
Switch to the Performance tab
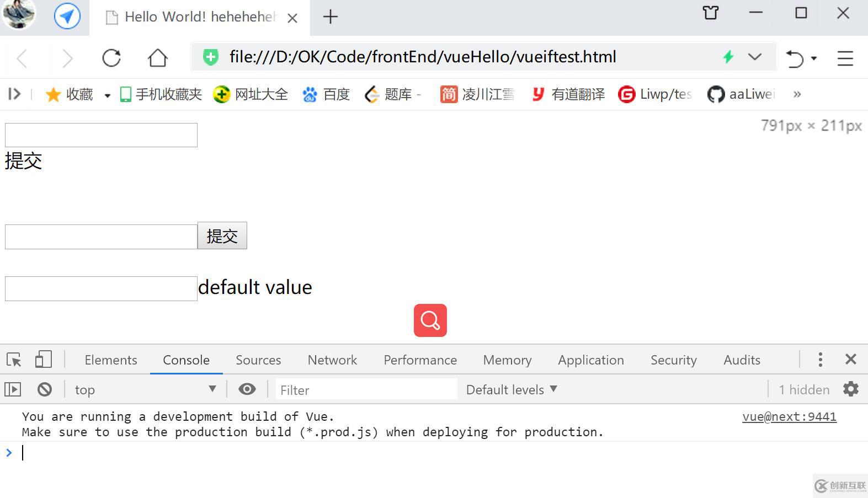point(420,360)
